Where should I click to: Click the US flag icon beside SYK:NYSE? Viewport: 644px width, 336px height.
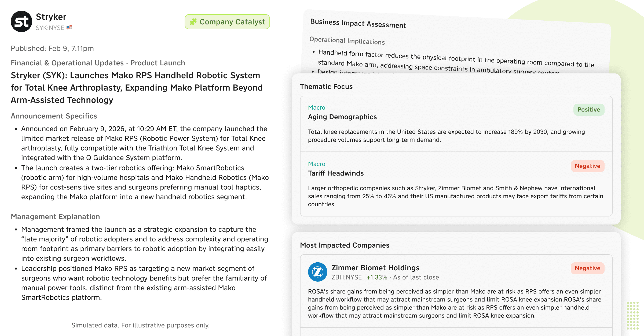69,28
